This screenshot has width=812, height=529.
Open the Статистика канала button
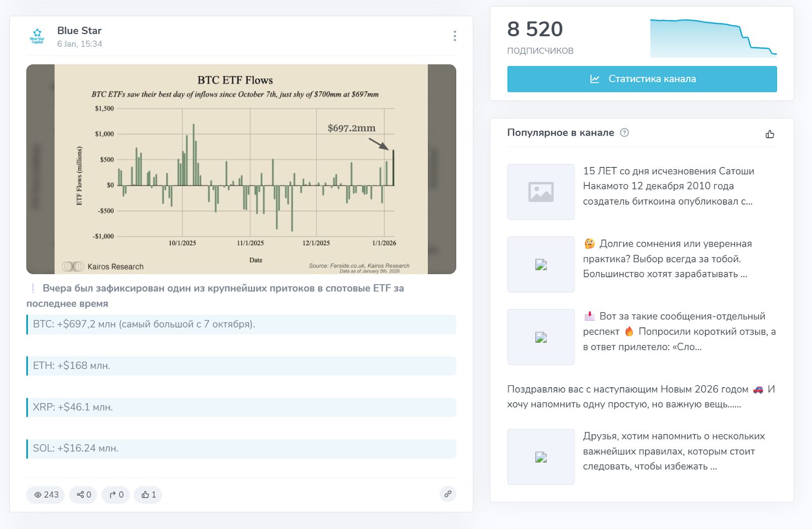[641, 79]
